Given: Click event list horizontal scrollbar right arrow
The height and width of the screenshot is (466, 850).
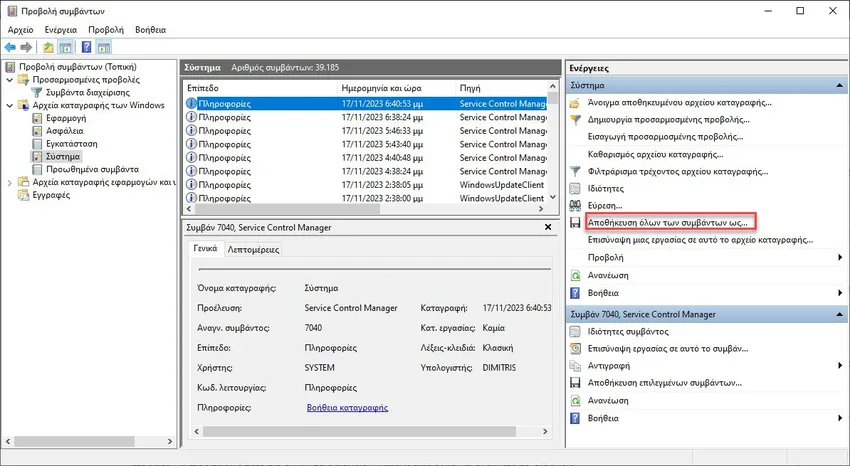Looking at the screenshot, I should 541,209.
